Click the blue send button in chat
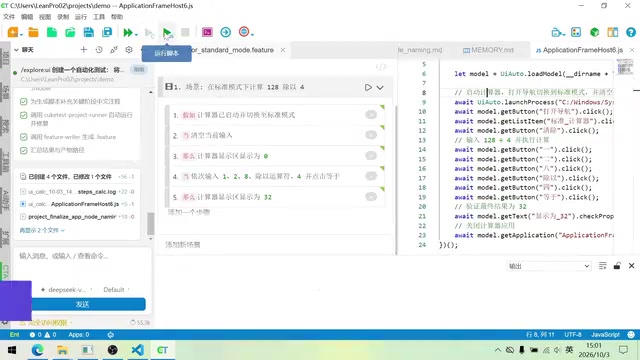 [82, 304]
